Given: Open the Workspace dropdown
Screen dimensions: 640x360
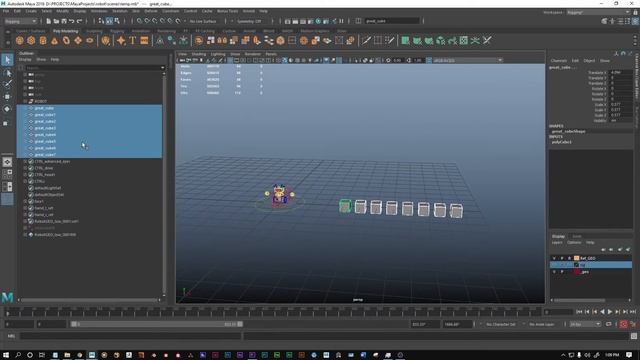Looking at the screenshot, I should (x=598, y=12).
